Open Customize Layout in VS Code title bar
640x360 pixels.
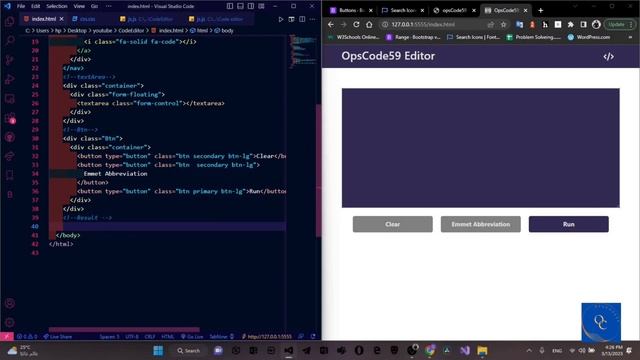261,6
